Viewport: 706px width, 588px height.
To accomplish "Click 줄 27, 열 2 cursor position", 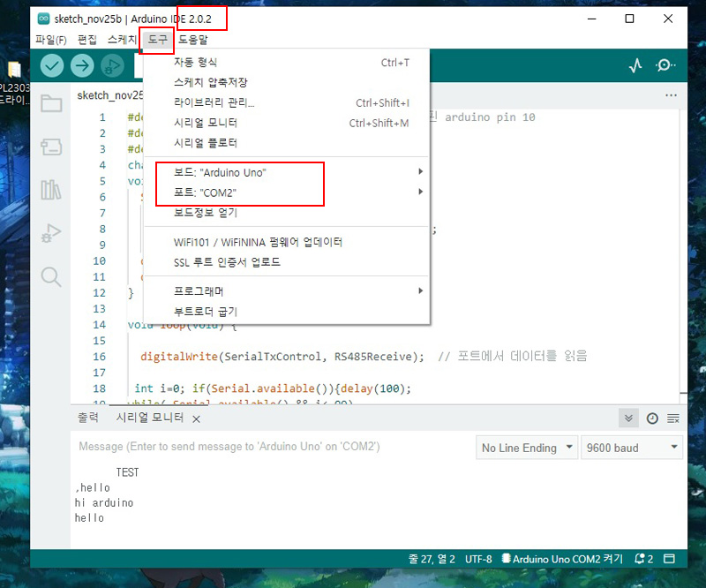I will click(432, 559).
